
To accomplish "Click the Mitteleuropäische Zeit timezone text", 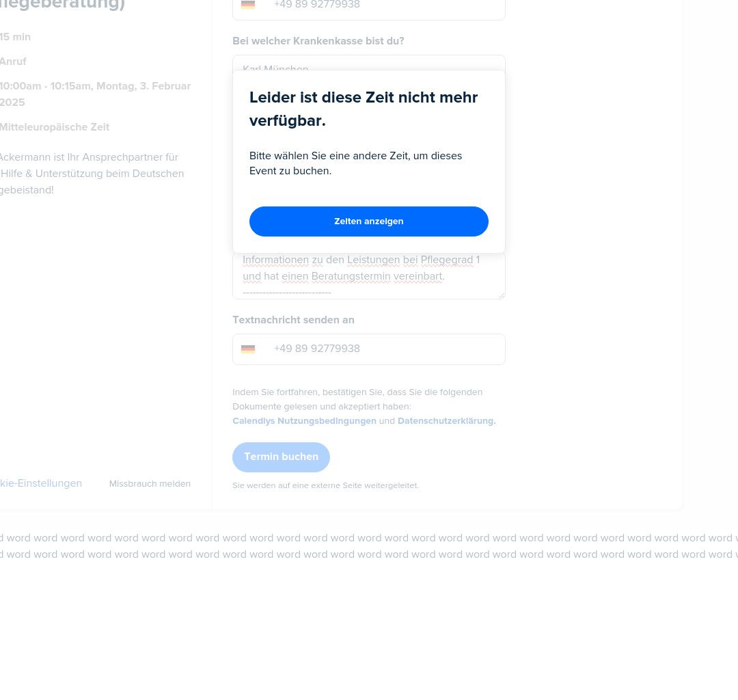I will pos(55,127).
